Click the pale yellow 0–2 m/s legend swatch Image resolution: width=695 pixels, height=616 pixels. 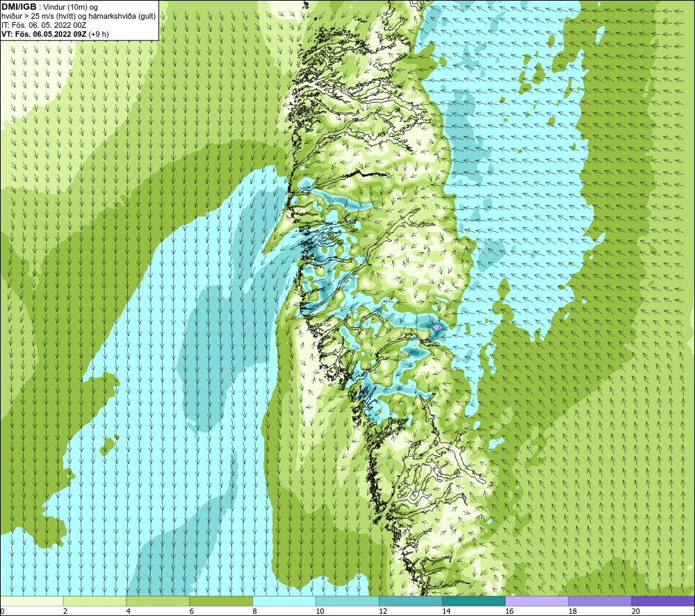31,601
